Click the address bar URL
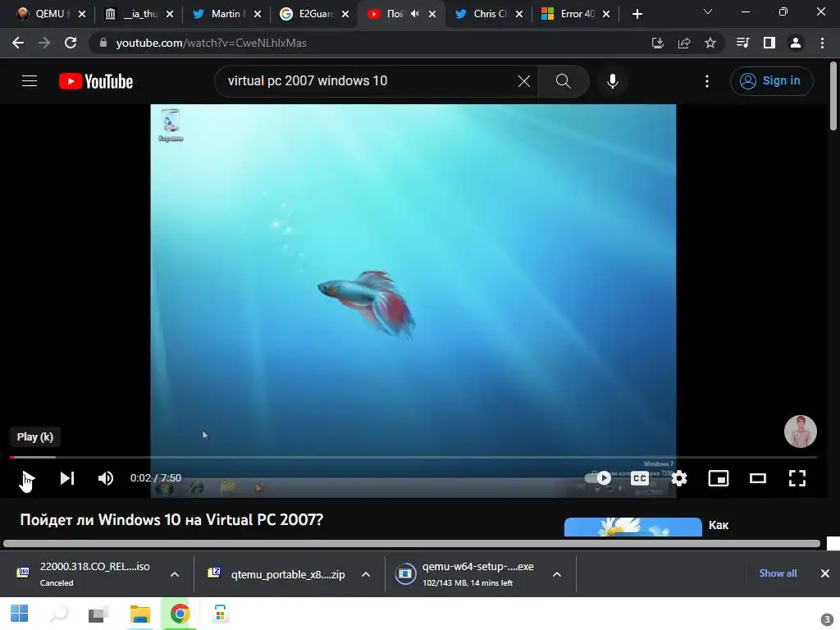 [x=211, y=43]
